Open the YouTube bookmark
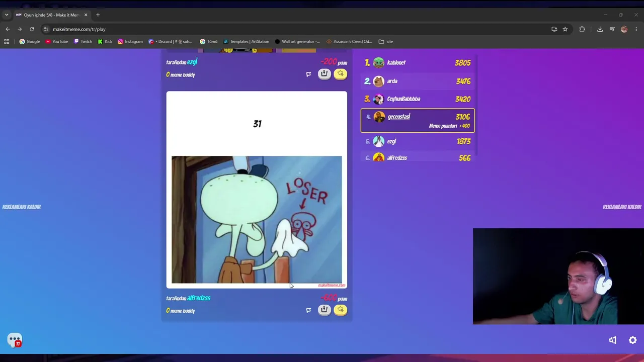The width and height of the screenshot is (644, 362). pyautogui.click(x=57, y=42)
